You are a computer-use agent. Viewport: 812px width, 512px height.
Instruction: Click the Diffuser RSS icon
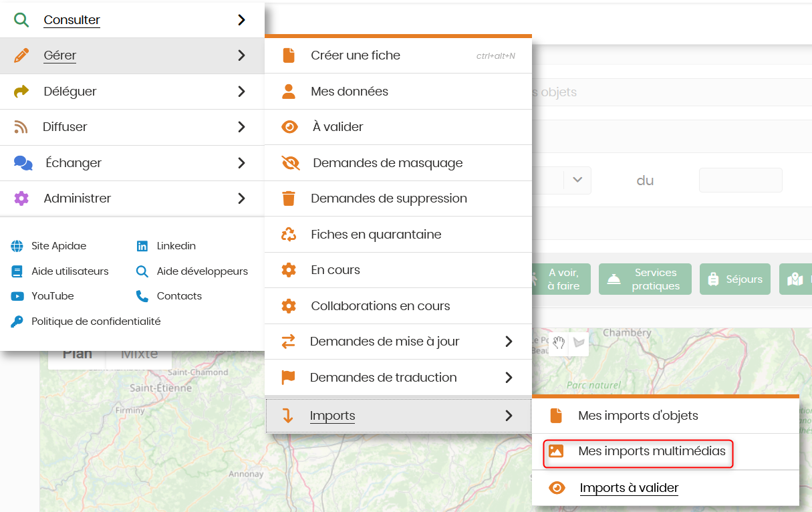(x=21, y=127)
